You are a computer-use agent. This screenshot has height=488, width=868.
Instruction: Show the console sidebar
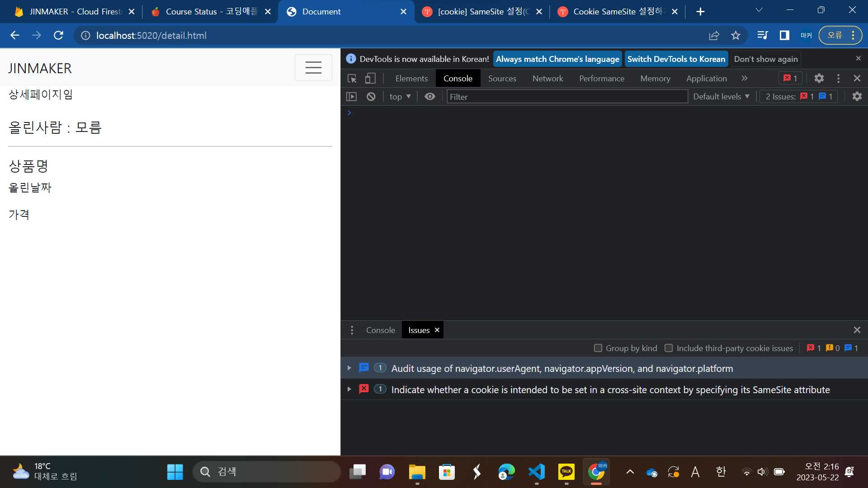point(351,97)
